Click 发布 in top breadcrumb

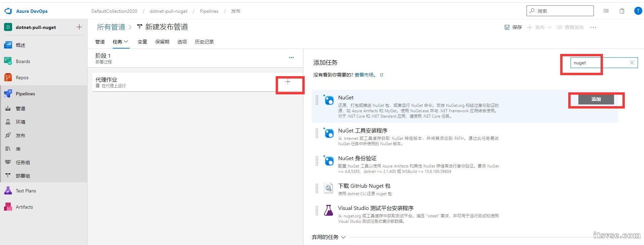(x=236, y=11)
